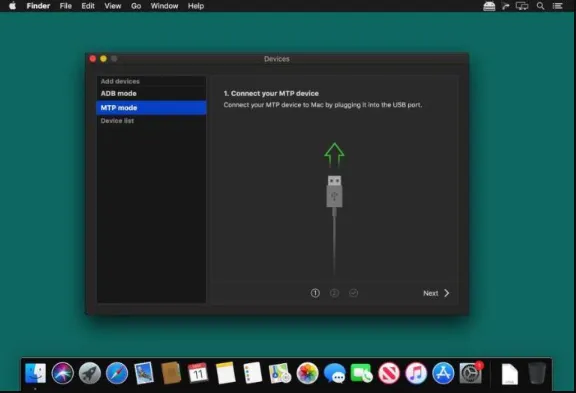The image size is (576, 393).
Task: Open the Go menu
Action: (x=136, y=6)
